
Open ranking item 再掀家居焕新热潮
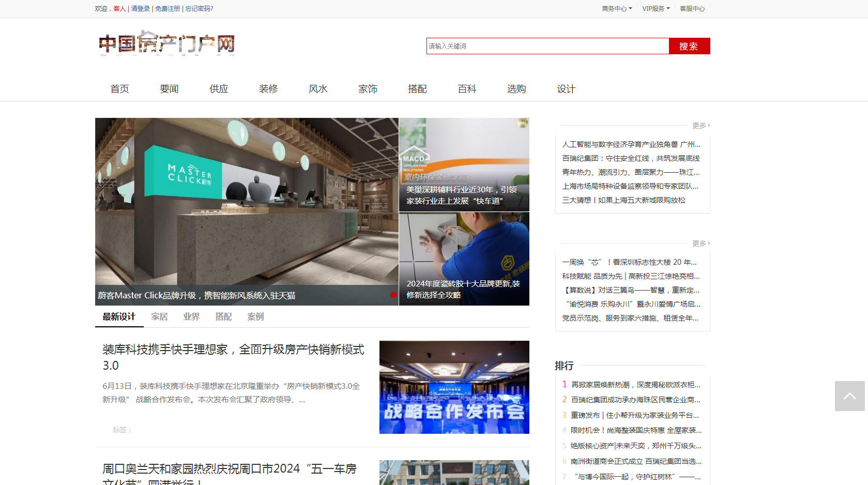coord(636,385)
